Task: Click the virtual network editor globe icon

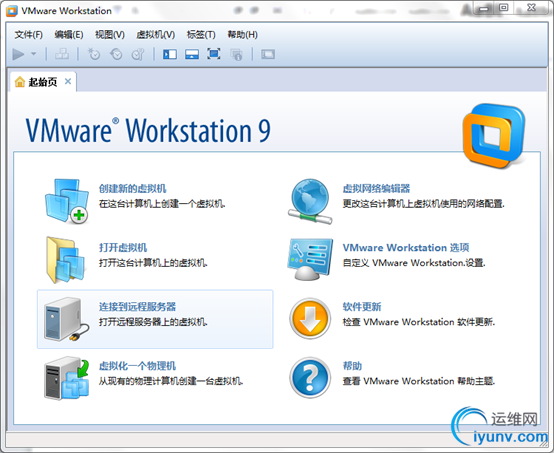Action: coord(310,201)
